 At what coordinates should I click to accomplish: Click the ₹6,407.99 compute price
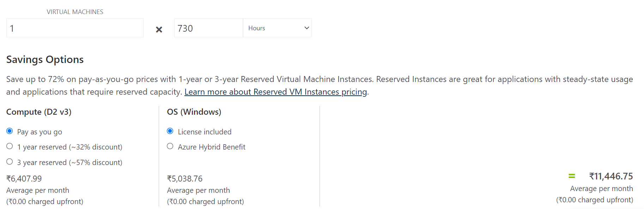tap(24, 179)
